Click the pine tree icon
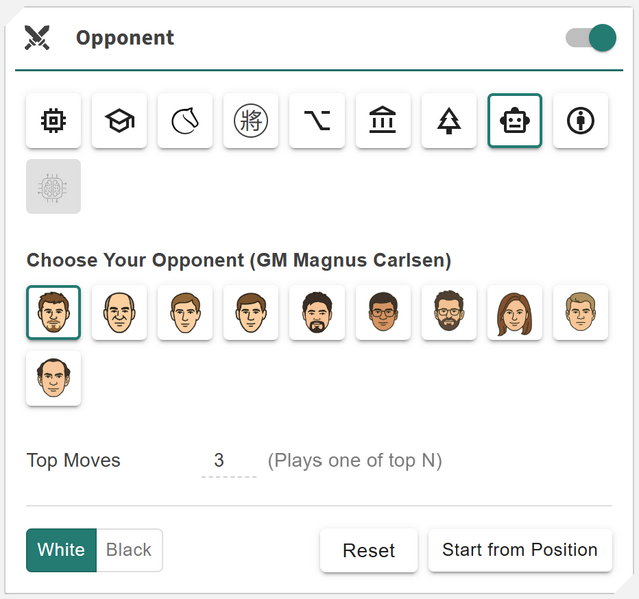The image size is (639, 599). [449, 121]
